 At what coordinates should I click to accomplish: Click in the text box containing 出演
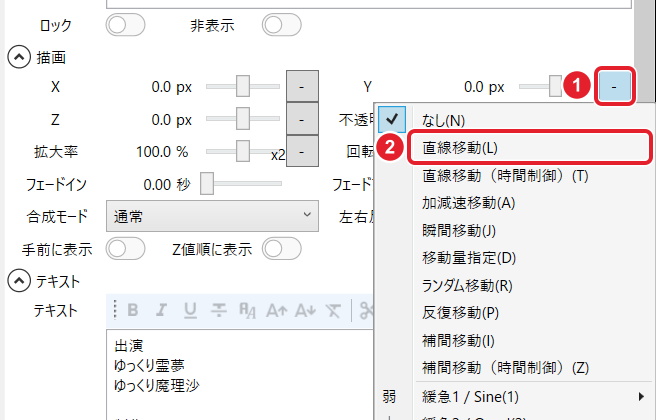pyautogui.click(x=239, y=374)
